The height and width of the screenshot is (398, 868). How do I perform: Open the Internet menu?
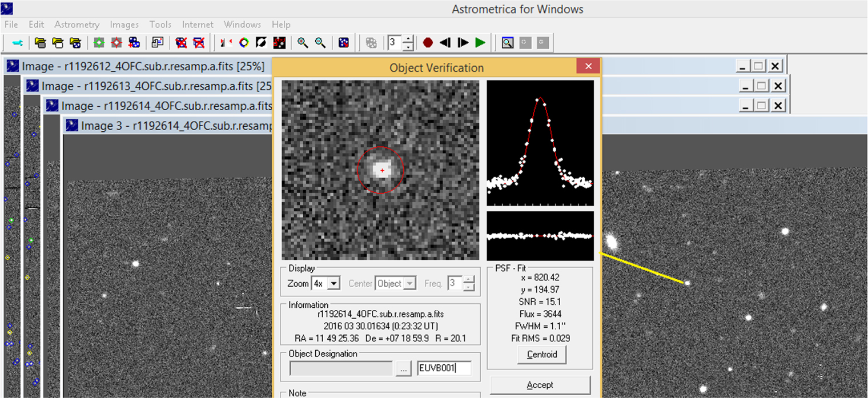198,25
